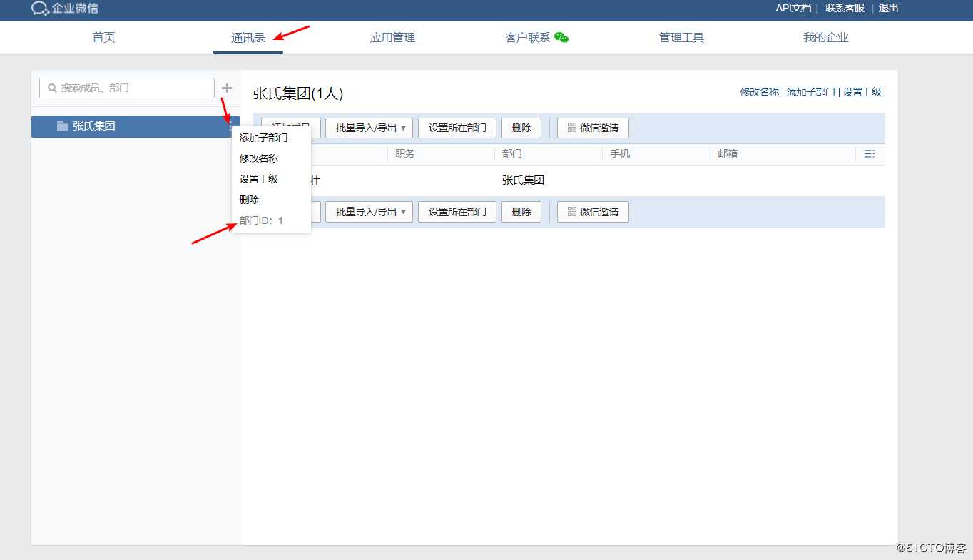Focus the 搜索成员、部门 search field
This screenshot has width=973, height=560.
(x=127, y=88)
